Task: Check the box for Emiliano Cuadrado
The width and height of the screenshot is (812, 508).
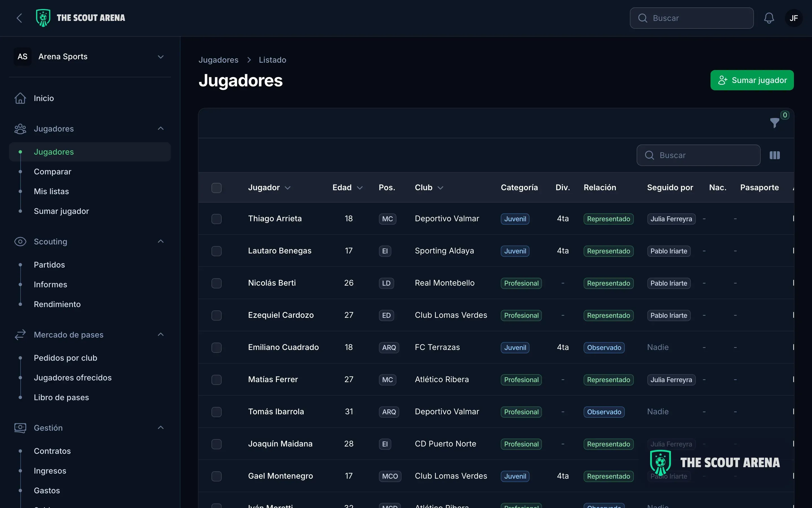Action: (217, 347)
